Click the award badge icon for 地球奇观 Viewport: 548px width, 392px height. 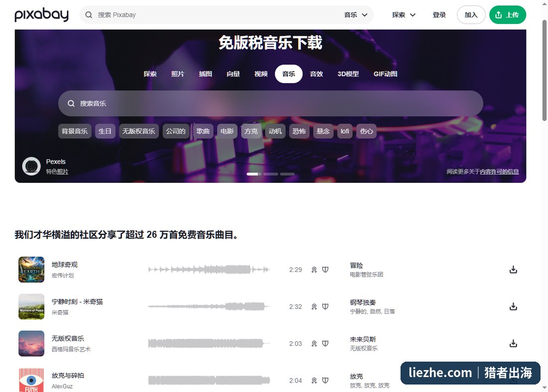tap(314, 269)
